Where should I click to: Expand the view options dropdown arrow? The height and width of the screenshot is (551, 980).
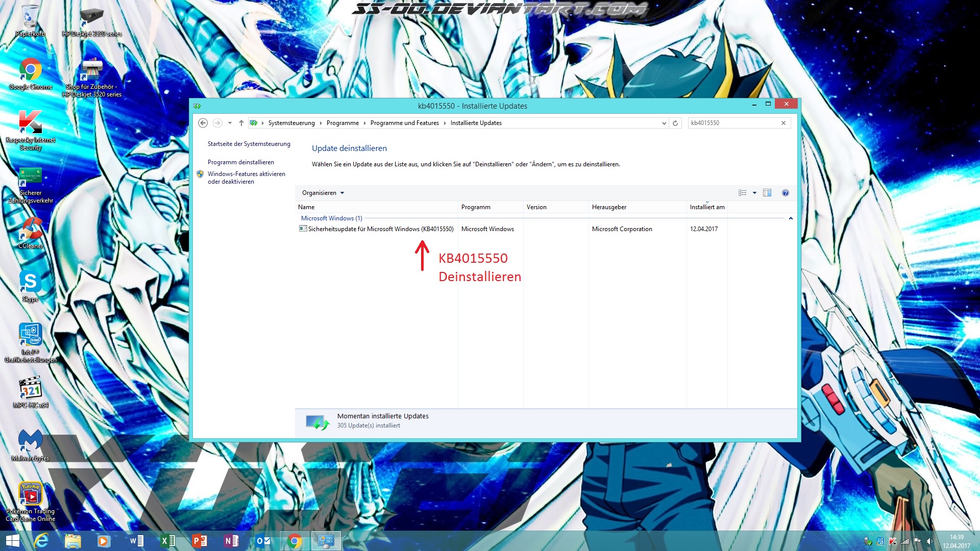point(754,193)
